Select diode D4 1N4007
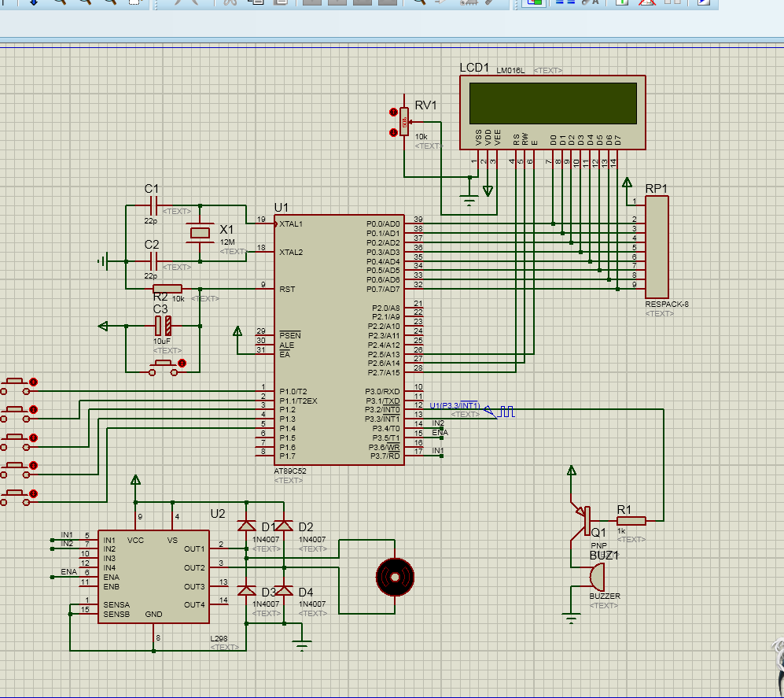The image size is (784, 698). [284, 591]
